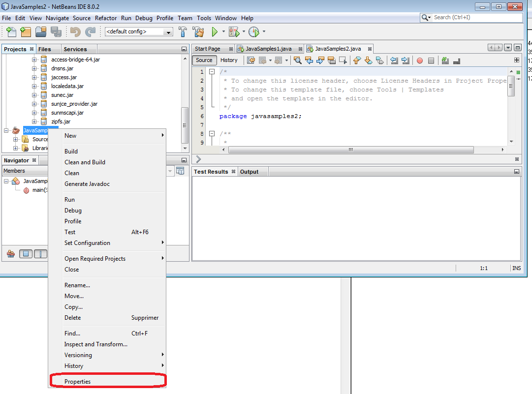
Task: Click the Profile Project clock icon
Action: (x=253, y=32)
